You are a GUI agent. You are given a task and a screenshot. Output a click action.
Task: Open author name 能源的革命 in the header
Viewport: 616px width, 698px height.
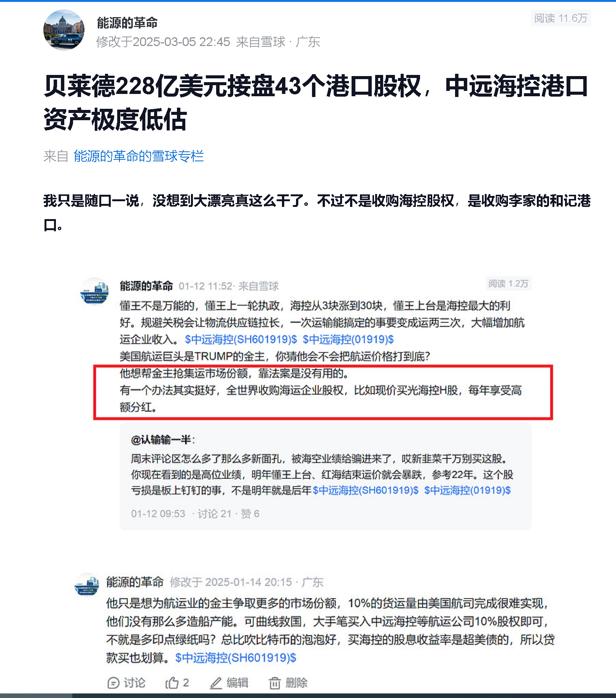click(127, 23)
